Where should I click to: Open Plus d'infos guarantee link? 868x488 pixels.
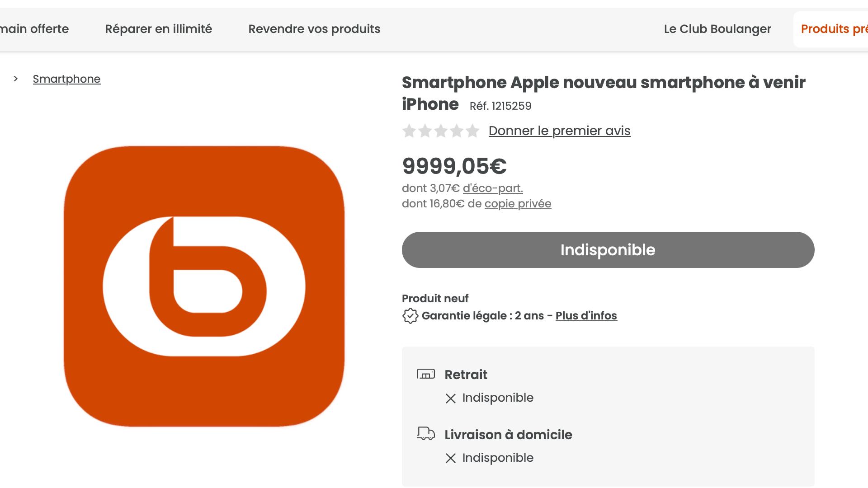[x=586, y=316]
